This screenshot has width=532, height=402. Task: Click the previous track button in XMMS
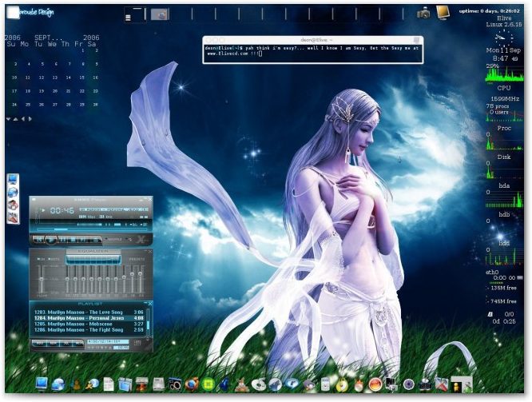(x=38, y=240)
